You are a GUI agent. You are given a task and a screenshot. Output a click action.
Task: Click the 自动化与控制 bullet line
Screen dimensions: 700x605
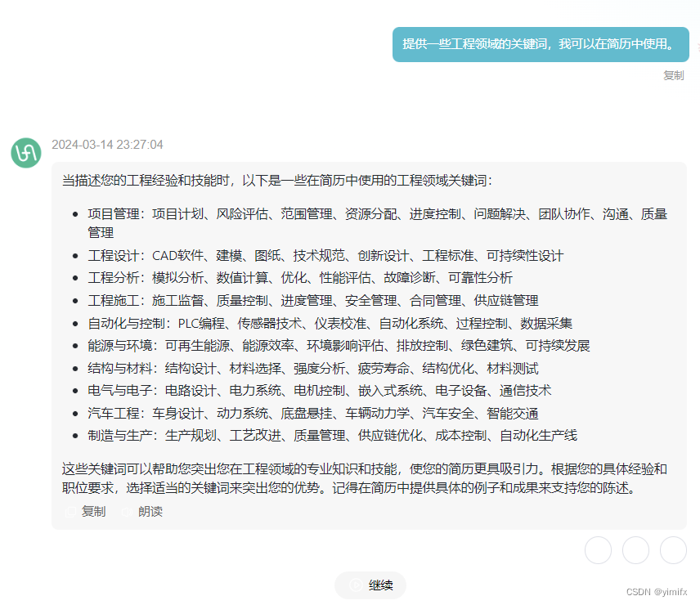pyautogui.click(x=330, y=323)
